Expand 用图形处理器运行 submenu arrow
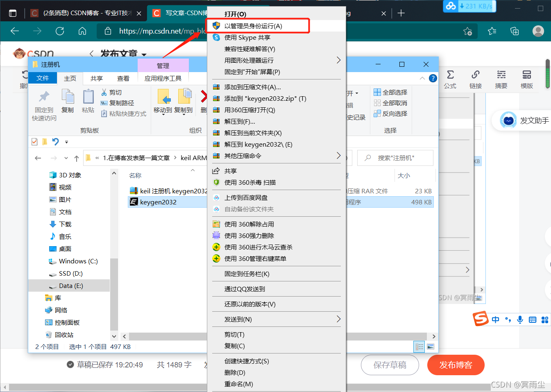 pos(338,60)
